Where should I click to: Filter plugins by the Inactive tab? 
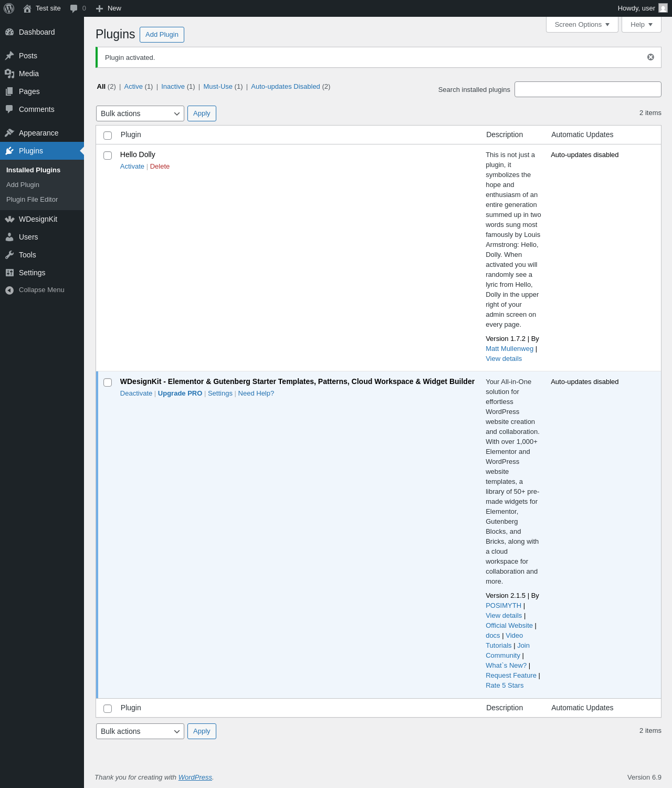pyautogui.click(x=173, y=87)
